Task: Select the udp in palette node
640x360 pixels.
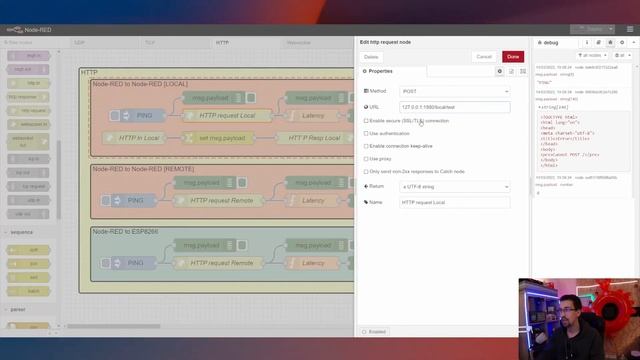Action: click(29, 200)
